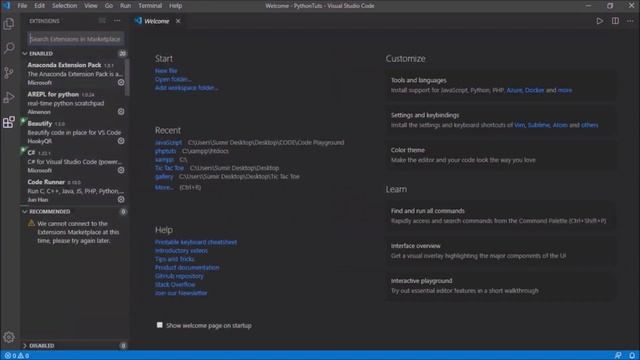Open Introductory videos link

coord(181,251)
